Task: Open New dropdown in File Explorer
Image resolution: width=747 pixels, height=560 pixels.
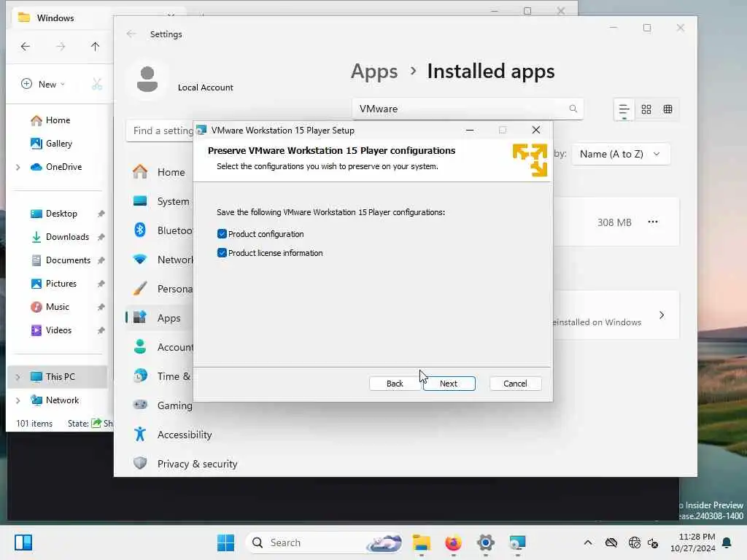Action: pyautogui.click(x=43, y=85)
